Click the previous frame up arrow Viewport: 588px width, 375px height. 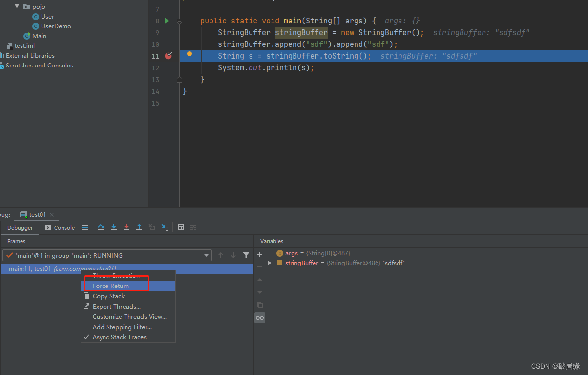point(221,255)
